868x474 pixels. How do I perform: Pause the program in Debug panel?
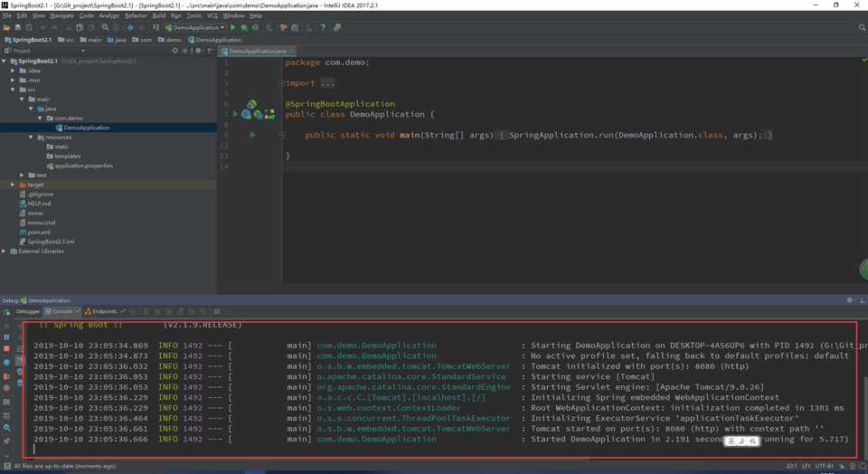[6, 337]
